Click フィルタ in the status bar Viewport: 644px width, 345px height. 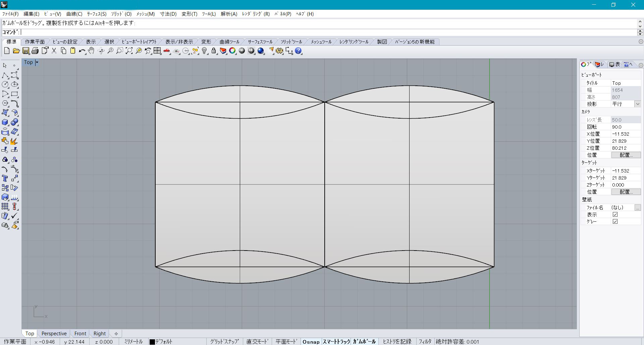tap(425, 341)
